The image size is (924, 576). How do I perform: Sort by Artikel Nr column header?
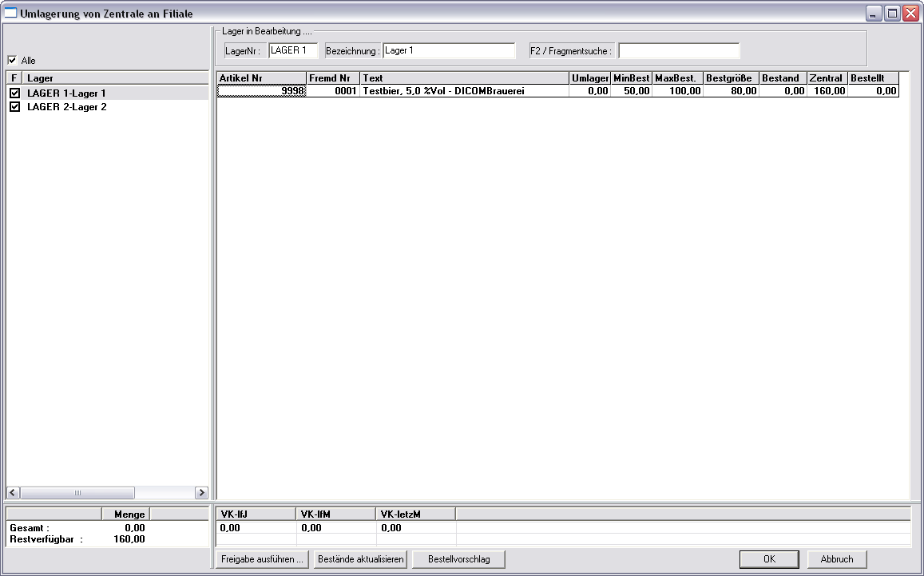pos(261,78)
